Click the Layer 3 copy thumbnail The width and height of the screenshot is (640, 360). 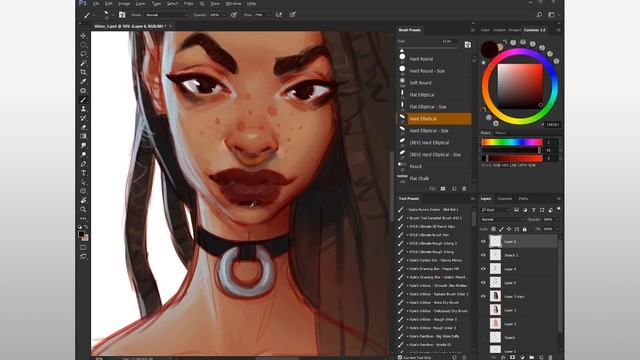pos(495,296)
